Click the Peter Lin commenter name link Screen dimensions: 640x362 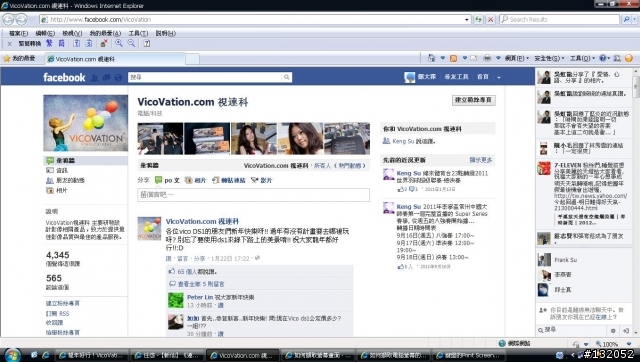point(200,297)
